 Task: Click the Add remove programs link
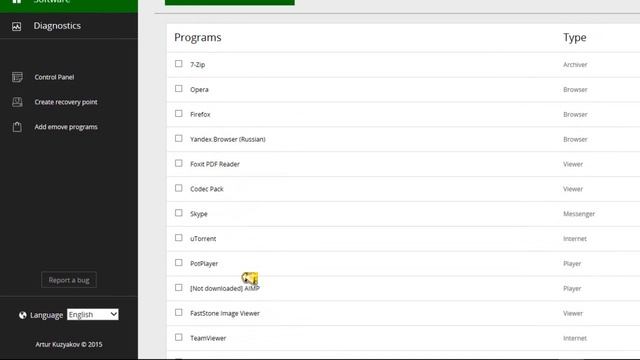click(66, 127)
